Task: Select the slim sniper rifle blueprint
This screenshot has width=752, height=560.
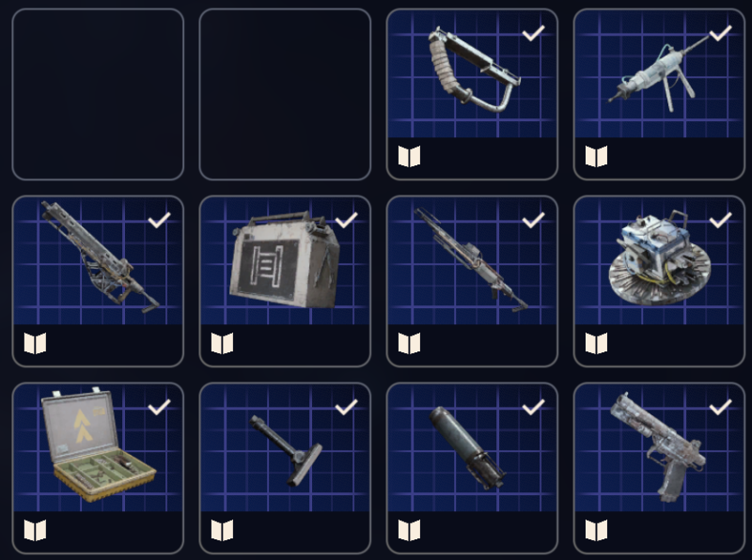Action: 472,282
